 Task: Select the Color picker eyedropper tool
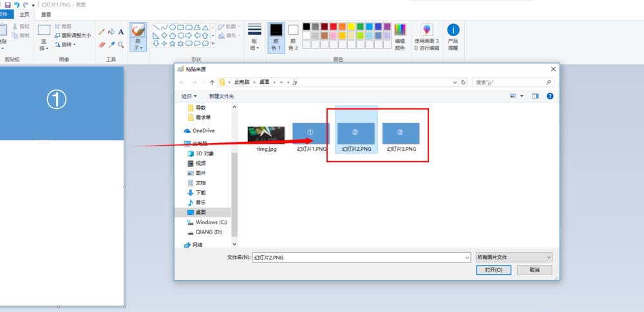click(111, 44)
